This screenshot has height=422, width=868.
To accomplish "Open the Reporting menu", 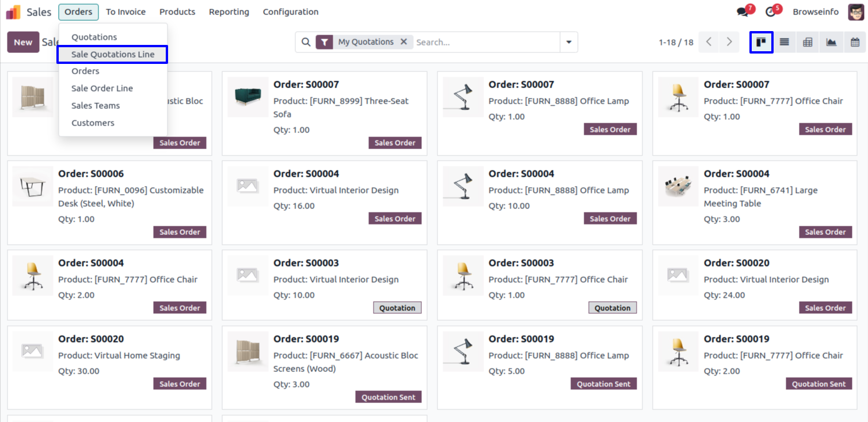I will pyautogui.click(x=229, y=12).
